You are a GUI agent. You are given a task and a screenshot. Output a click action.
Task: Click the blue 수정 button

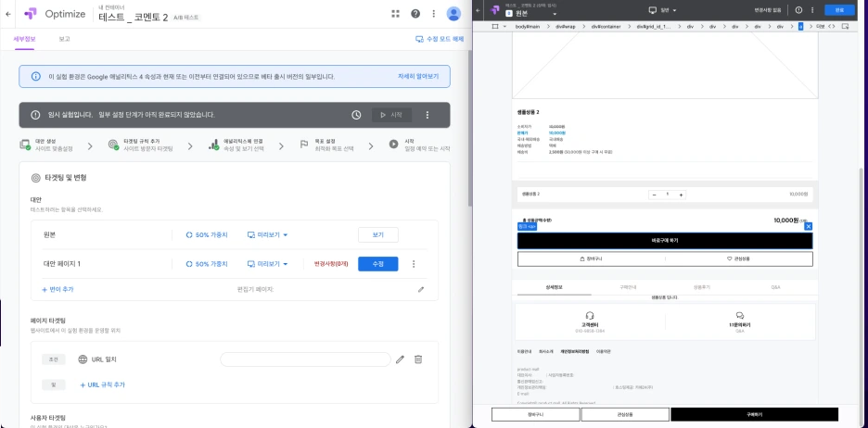[378, 264]
